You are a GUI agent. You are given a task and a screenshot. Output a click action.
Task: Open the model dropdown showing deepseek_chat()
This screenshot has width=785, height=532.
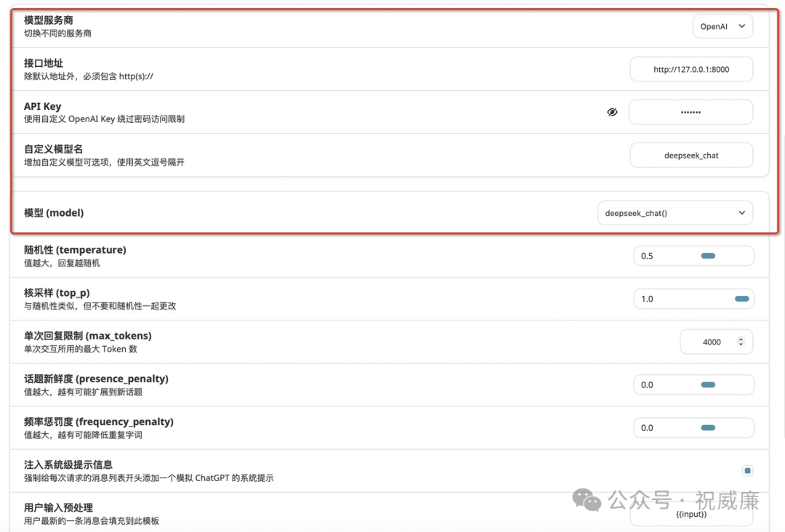[675, 213]
